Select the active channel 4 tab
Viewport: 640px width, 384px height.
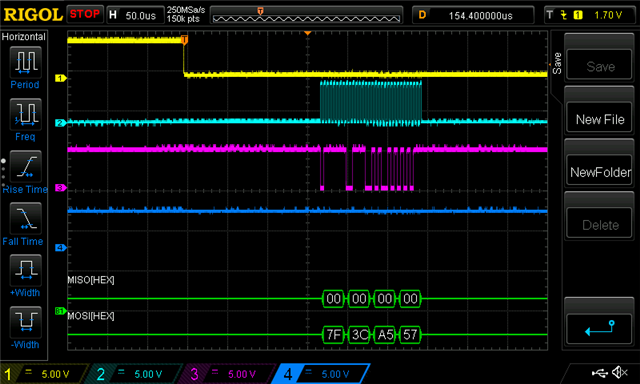[x=322, y=374]
